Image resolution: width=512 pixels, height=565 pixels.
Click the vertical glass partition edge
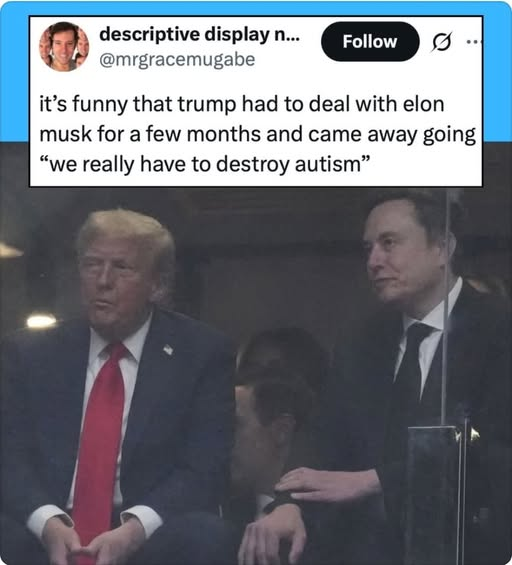pos(447,306)
